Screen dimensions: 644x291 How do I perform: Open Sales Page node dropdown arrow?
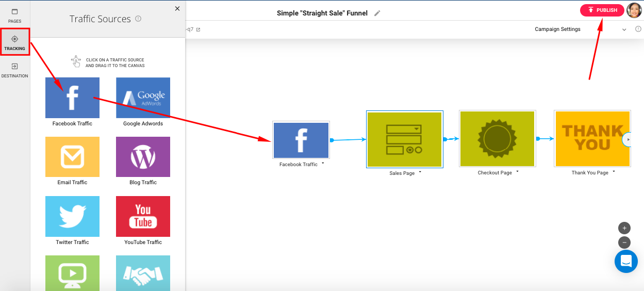tap(420, 172)
